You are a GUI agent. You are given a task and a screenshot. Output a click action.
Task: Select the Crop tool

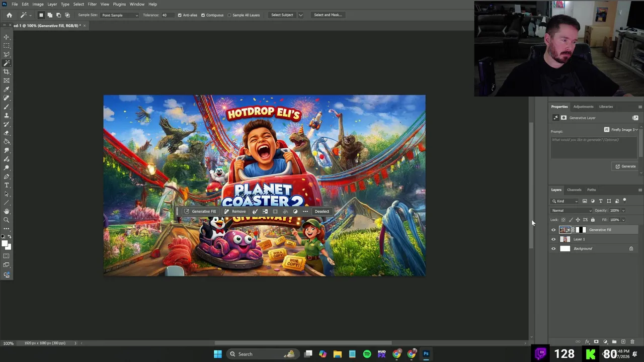7,72
